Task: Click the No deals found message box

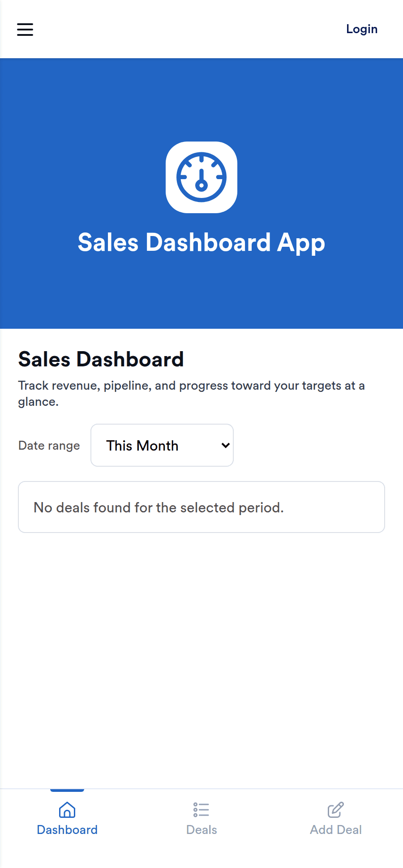Action: click(x=201, y=507)
